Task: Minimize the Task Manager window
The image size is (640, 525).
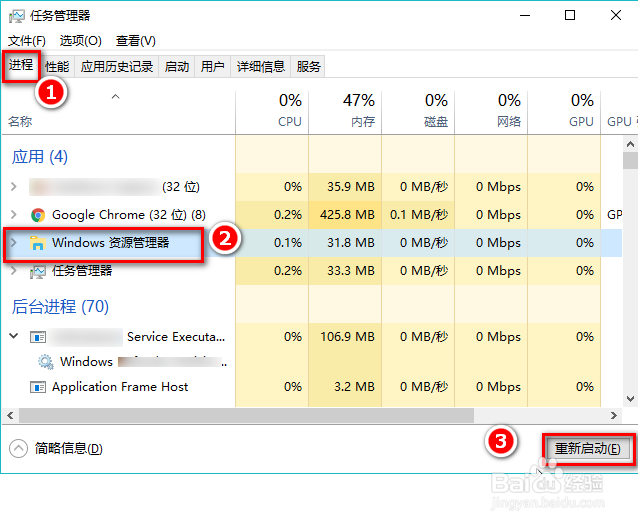Action: click(x=525, y=16)
